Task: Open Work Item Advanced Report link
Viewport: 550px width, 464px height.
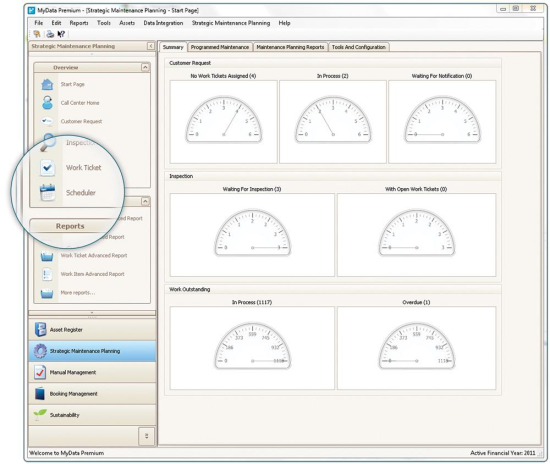Action: (93, 274)
